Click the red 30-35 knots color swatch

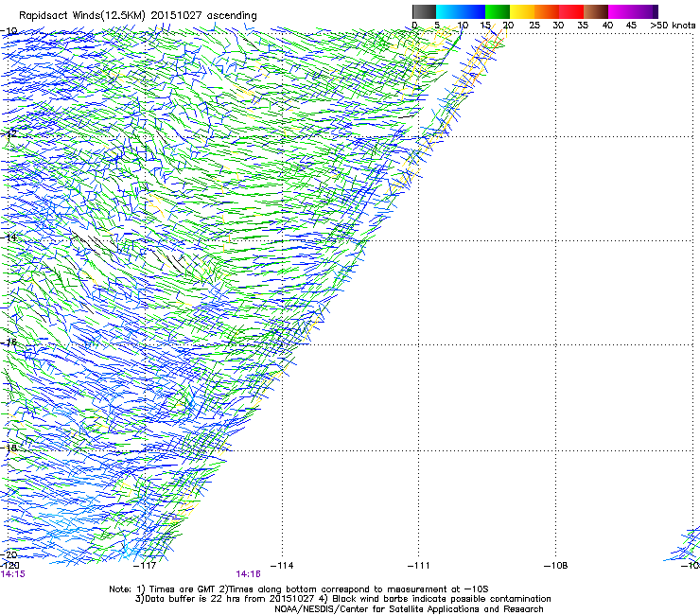(571, 11)
